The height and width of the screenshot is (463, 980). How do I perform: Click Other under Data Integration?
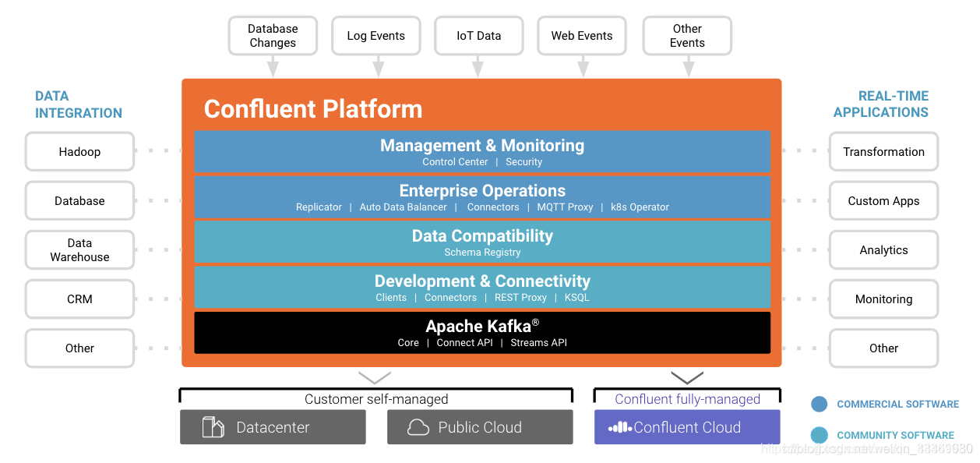point(79,348)
